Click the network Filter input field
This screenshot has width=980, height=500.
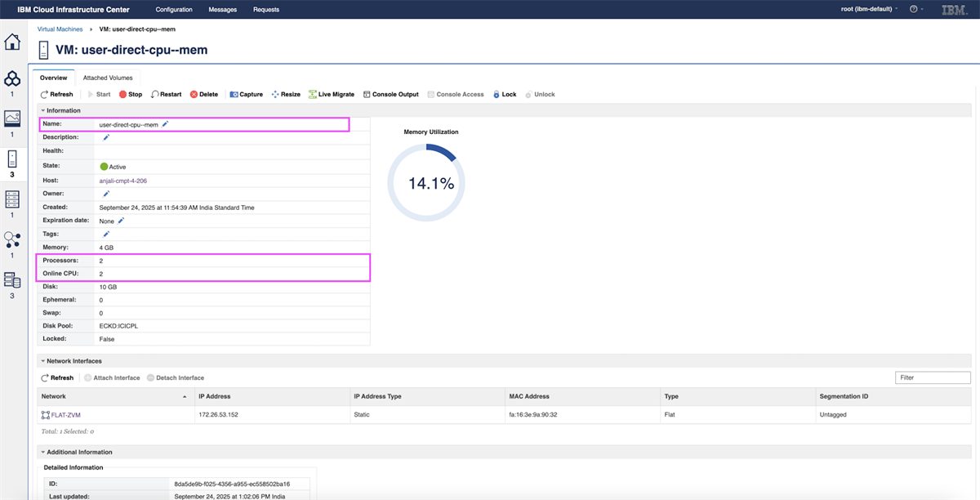click(x=933, y=377)
